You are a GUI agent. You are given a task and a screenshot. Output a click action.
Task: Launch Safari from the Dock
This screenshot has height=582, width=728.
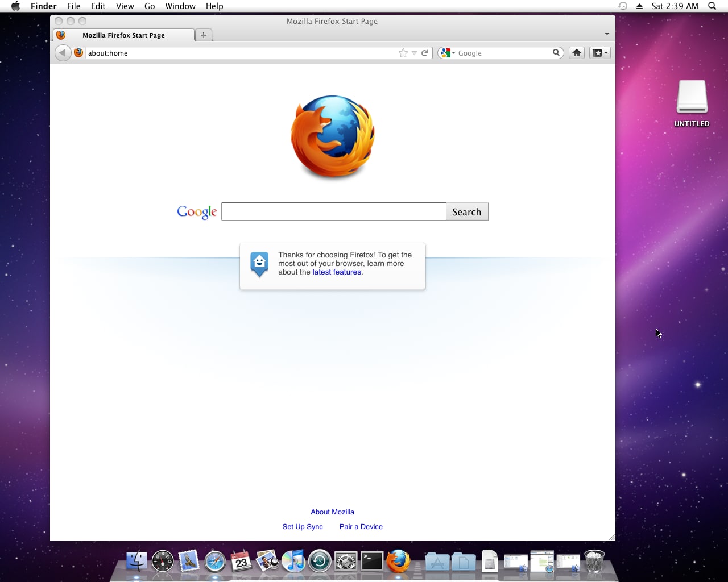tap(215, 562)
